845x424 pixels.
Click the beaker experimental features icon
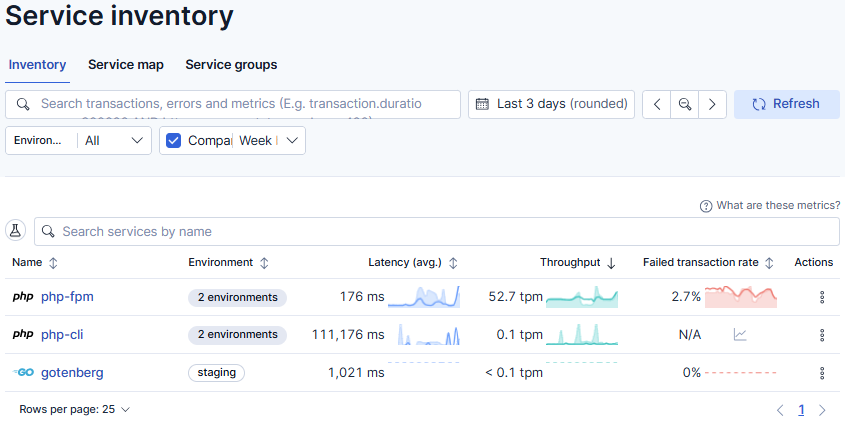[x=15, y=231]
